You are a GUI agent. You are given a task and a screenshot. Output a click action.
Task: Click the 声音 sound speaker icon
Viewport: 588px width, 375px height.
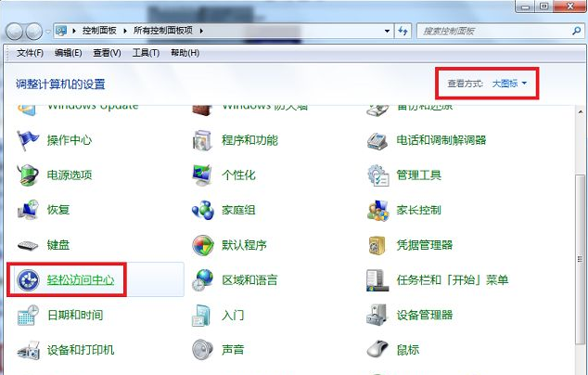point(203,350)
